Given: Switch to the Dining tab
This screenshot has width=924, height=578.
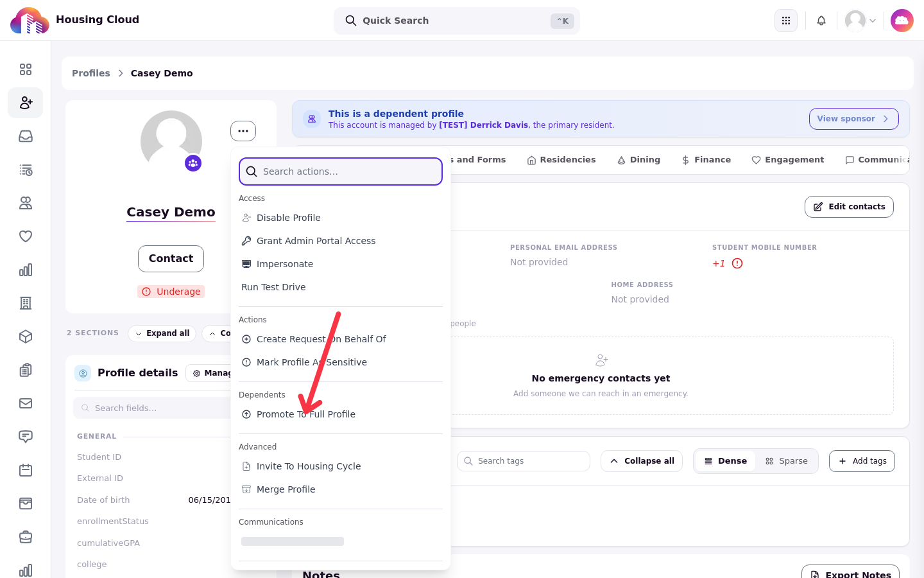Looking at the screenshot, I should (x=638, y=160).
